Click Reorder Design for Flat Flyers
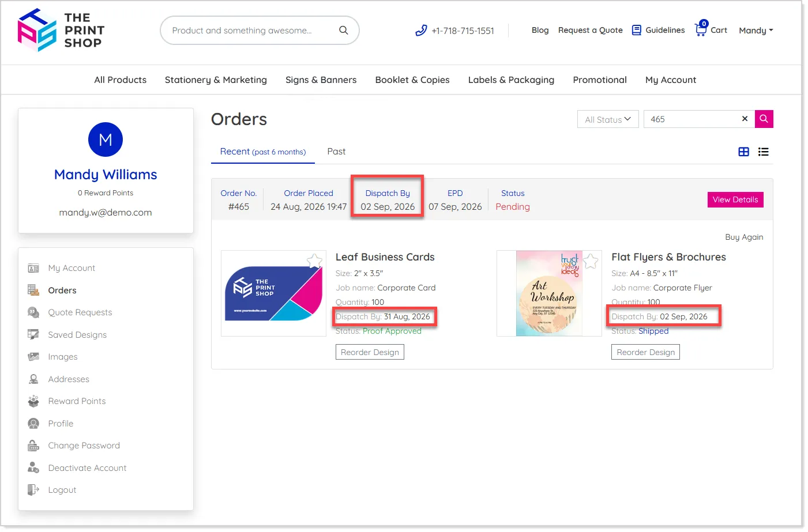 (x=645, y=352)
